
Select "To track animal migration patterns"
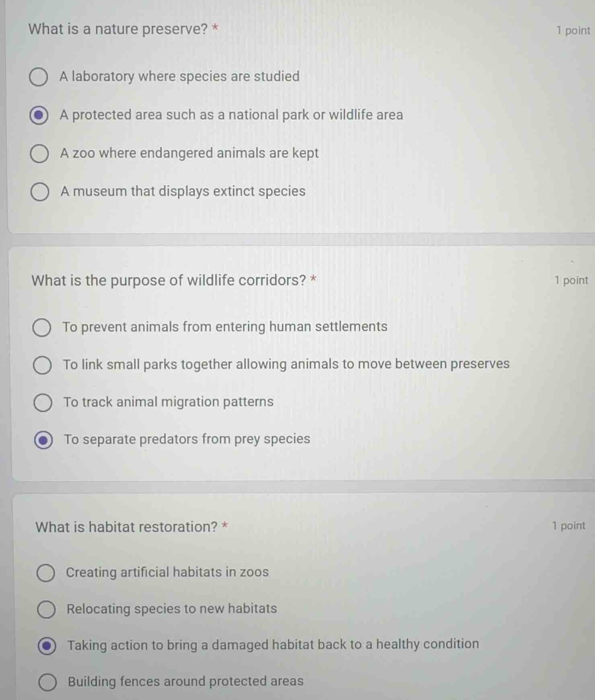[42, 402]
